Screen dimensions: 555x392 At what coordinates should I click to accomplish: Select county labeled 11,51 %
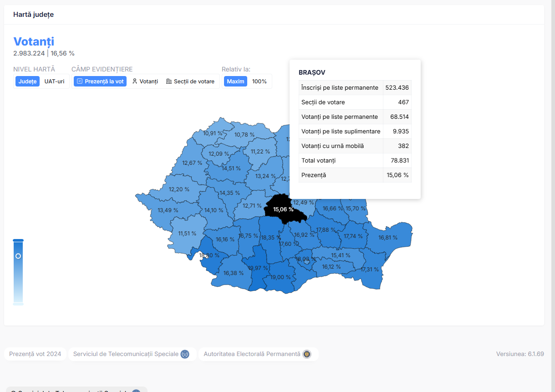point(187,233)
